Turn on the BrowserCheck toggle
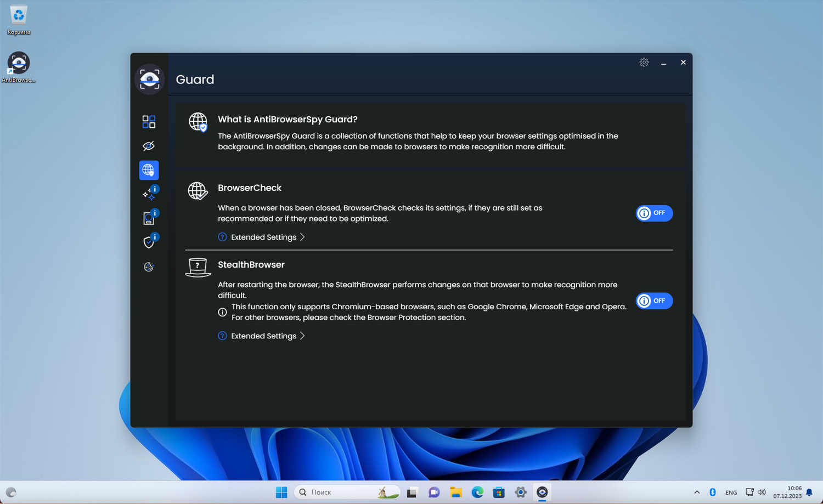 pyautogui.click(x=654, y=213)
